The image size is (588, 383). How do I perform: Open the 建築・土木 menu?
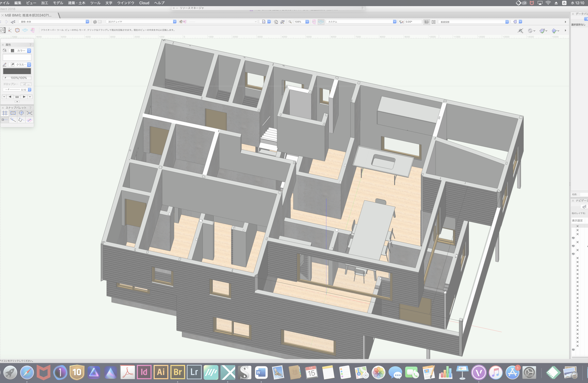pyautogui.click(x=77, y=3)
